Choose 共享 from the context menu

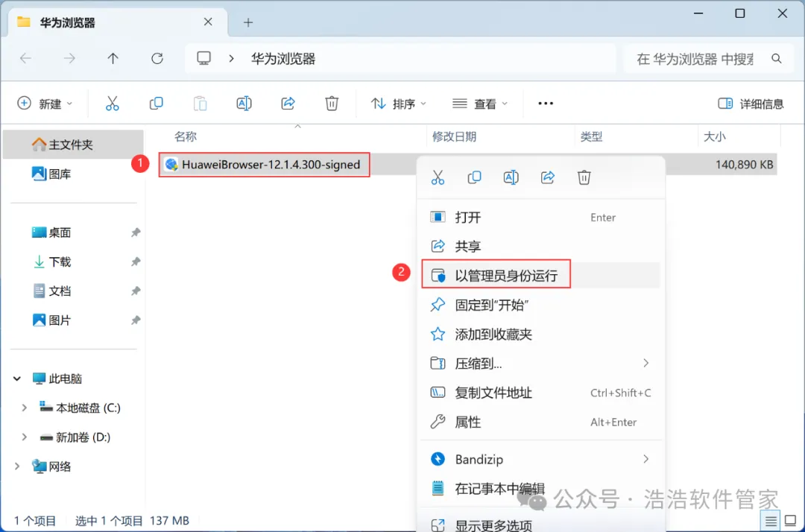click(x=540, y=246)
